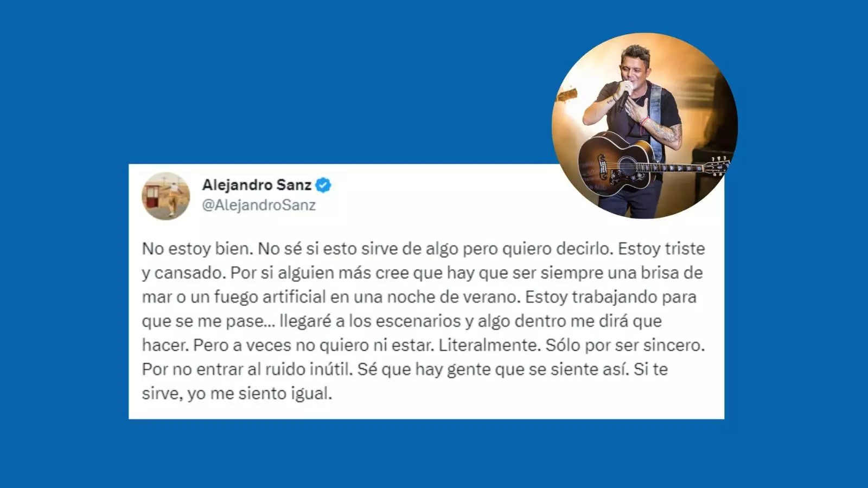The image size is (868, 488).
Task: Click the phrase "Sólo por ser sincero."
Action: point(625,345)
